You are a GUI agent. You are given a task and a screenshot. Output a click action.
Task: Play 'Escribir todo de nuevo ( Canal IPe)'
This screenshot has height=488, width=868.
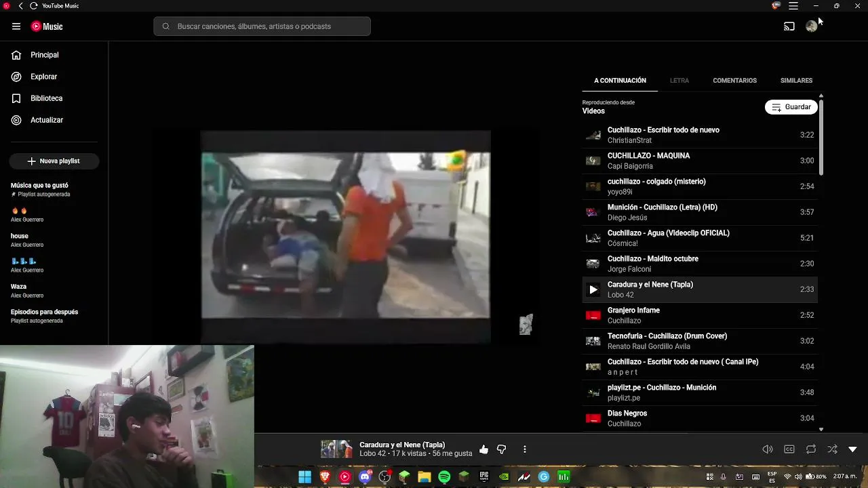[x=700, y=367]
